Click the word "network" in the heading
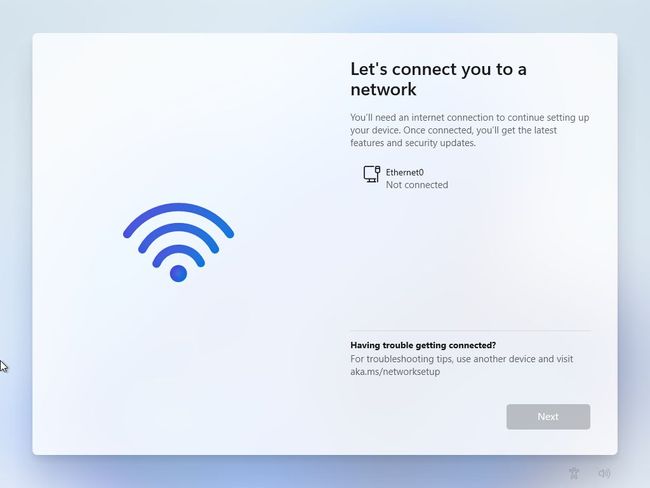Image resolution: width=650 pixels, height=488 pixels. point(383,89)
